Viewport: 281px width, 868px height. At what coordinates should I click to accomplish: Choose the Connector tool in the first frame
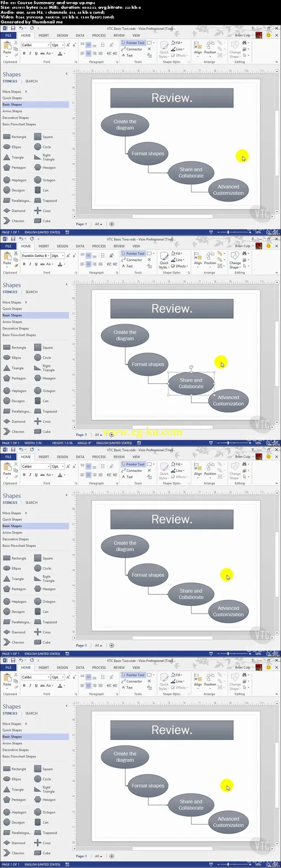point(132,49)
